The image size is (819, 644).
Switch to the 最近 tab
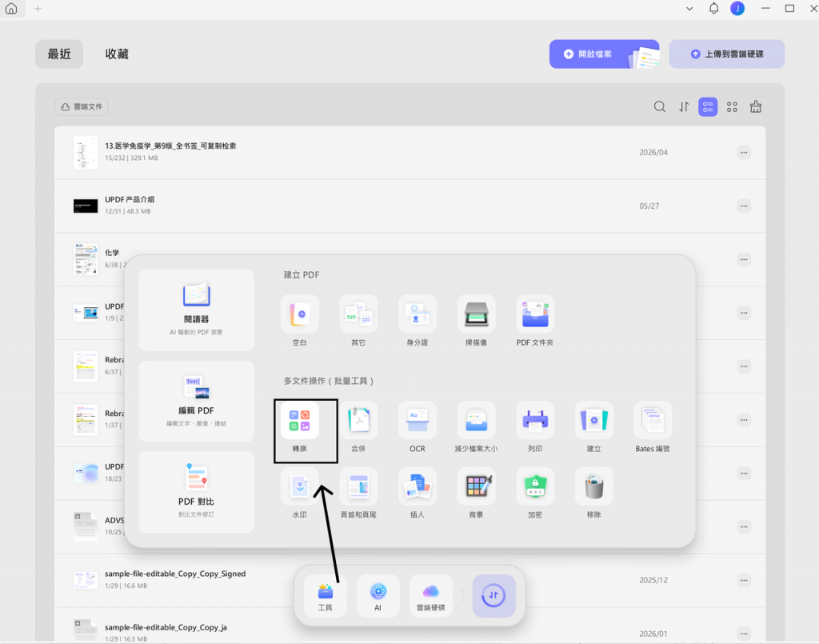click(59, 54)
